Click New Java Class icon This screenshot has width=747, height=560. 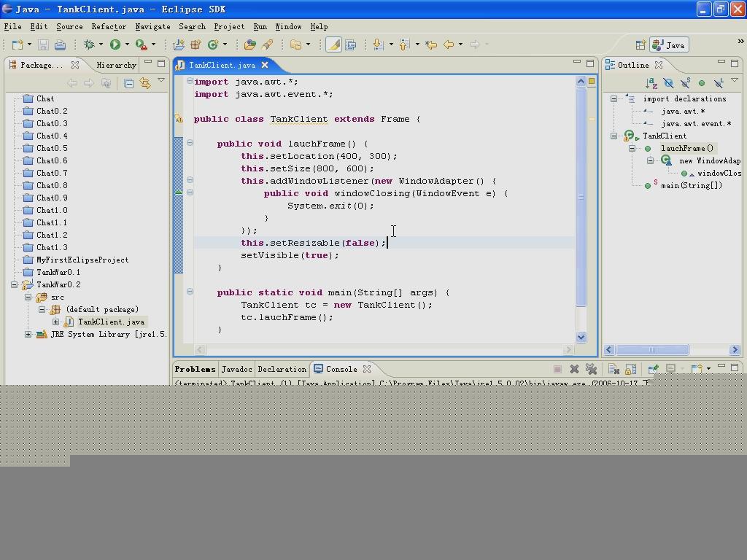click(212, 44)
